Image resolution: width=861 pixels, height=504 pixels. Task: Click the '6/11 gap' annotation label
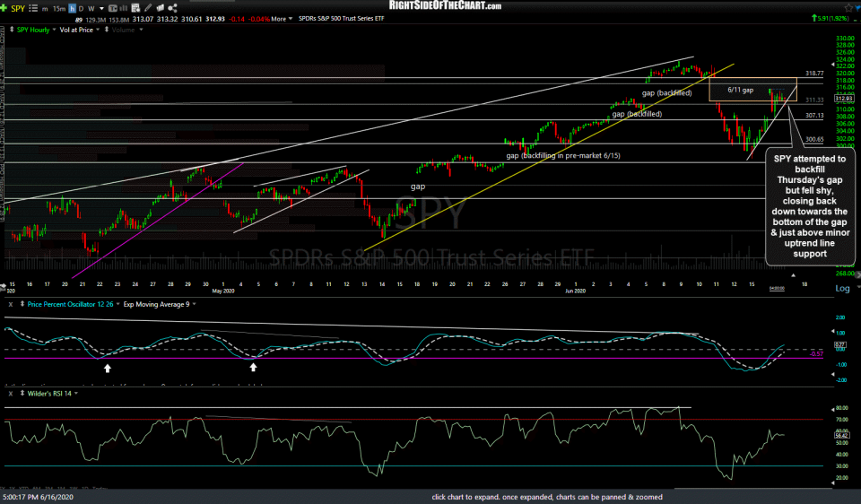pos(740,90)
